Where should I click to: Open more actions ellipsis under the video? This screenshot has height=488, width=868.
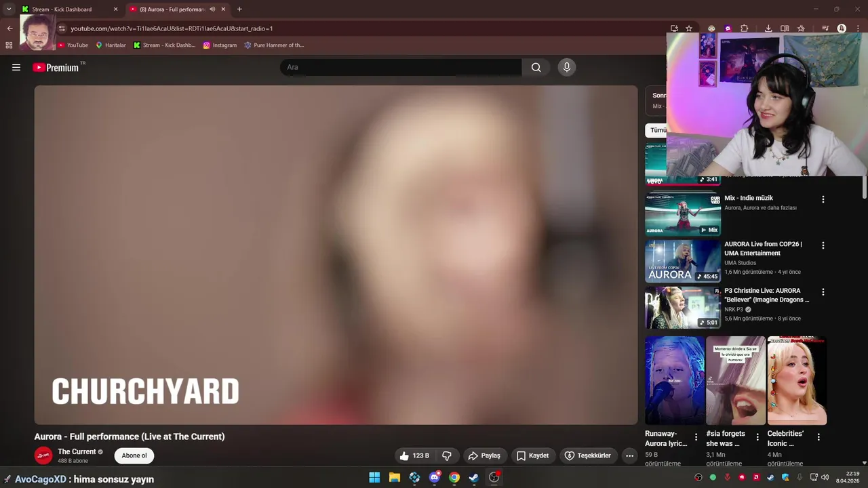click(x=629, y=455)
